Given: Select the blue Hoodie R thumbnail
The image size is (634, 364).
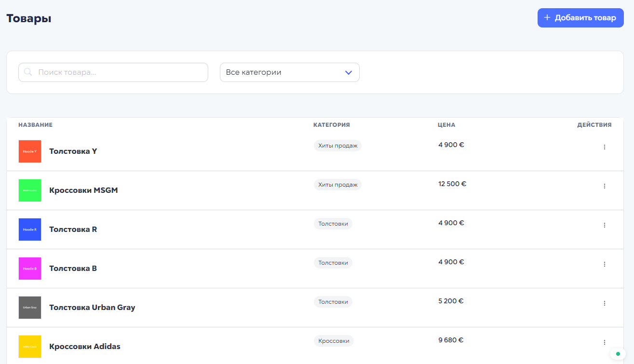Looking at the screenshot, I should pos(30,229).
